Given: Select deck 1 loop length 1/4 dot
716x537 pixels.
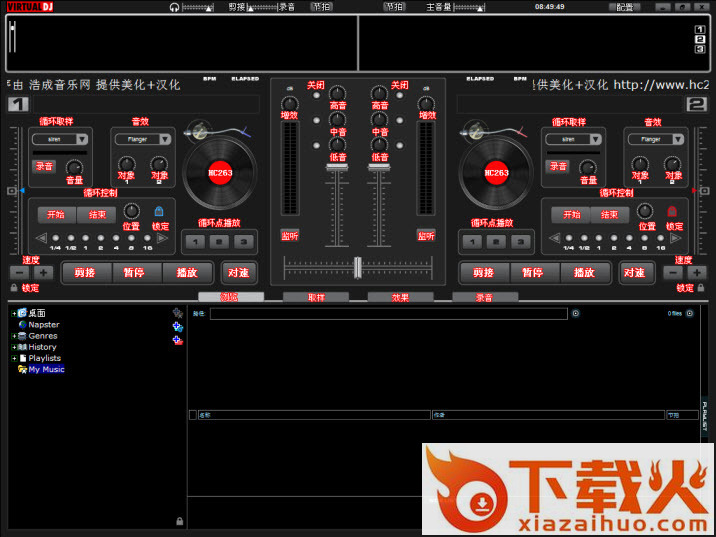Looking at the screenshot, I should point(56,238).
